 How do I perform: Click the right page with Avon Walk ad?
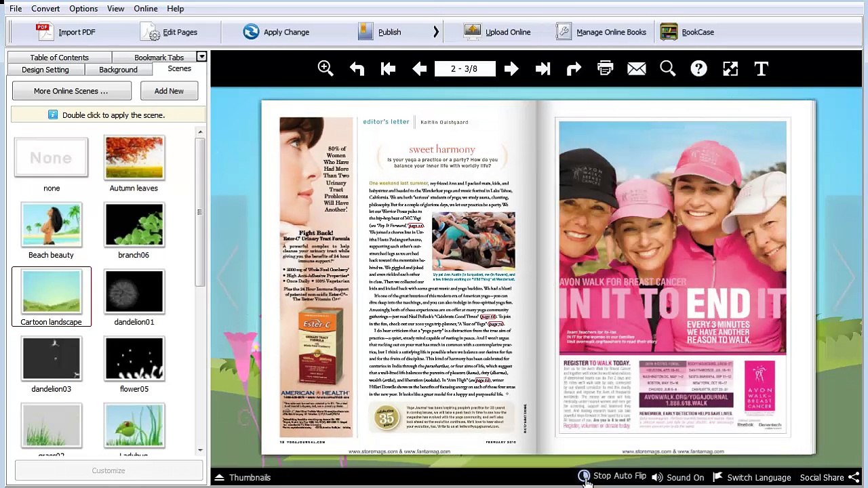[x=676, y=277]
